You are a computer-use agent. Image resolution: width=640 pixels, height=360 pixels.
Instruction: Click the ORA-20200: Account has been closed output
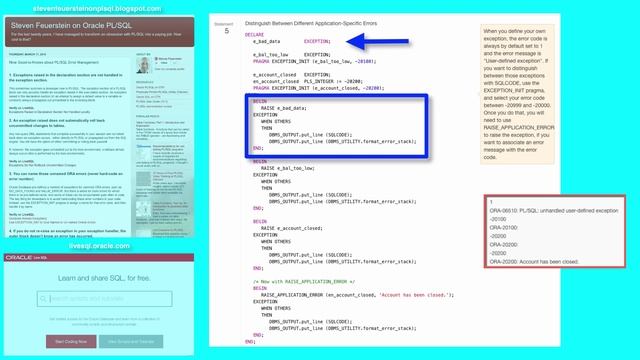click(534, 262)
